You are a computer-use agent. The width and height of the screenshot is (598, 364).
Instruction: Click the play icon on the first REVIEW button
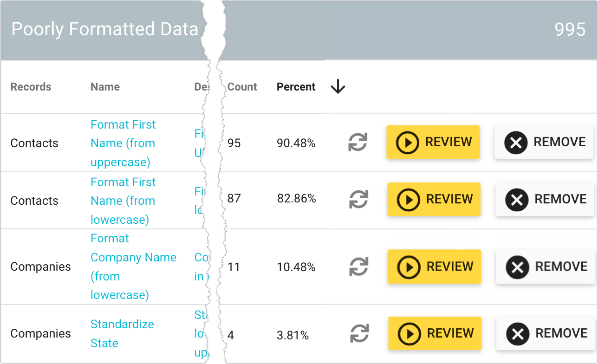pos(409,142)
